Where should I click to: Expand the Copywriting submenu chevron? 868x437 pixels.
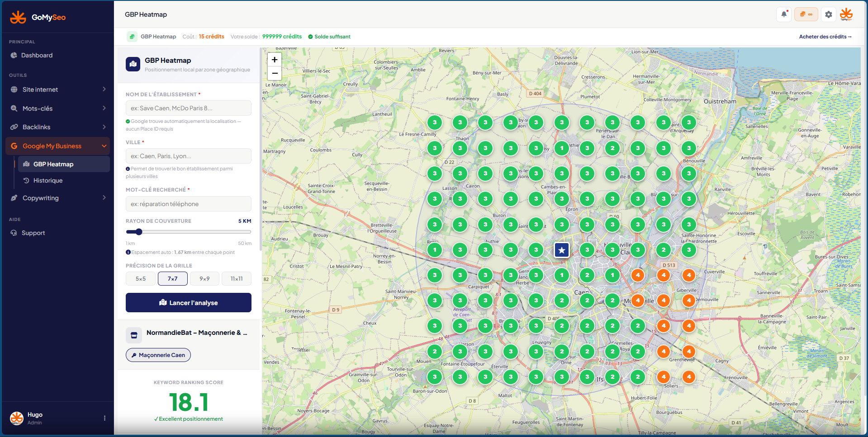(104, 197)
